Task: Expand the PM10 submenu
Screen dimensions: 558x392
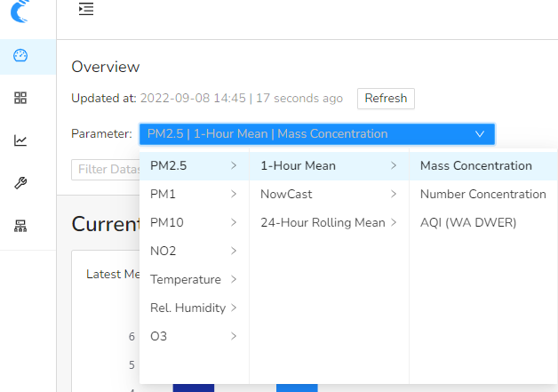Action: pos(193,222)
